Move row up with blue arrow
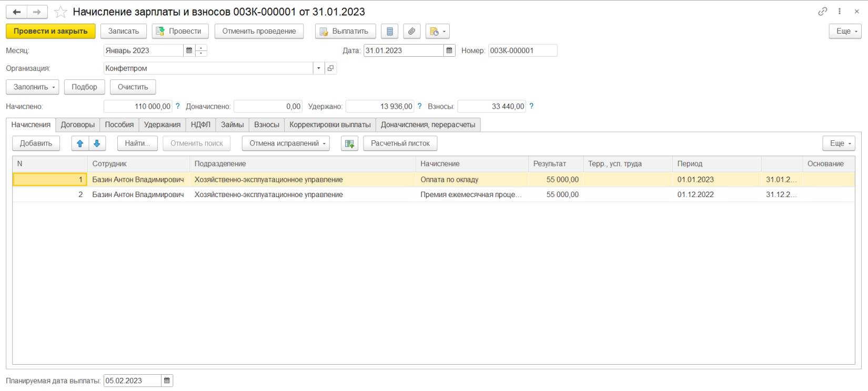 (80, 143)
